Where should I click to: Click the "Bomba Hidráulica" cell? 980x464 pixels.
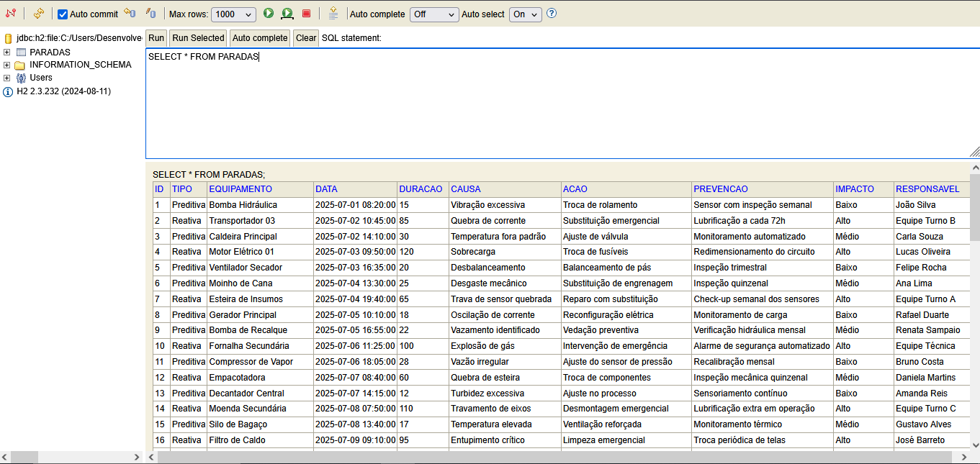[x=260, y=205]
